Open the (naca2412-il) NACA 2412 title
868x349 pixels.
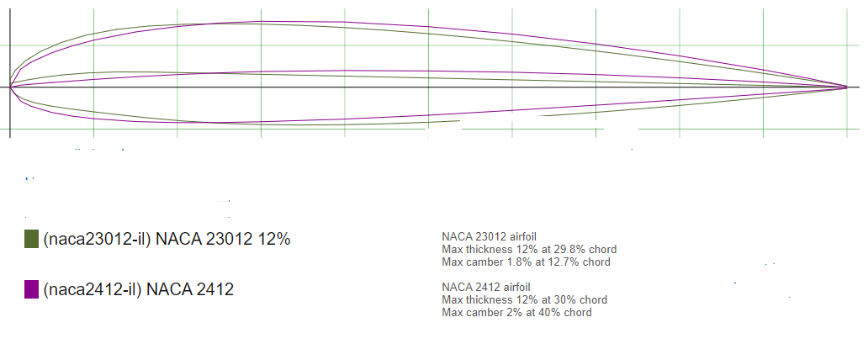(x=139, y=289)
